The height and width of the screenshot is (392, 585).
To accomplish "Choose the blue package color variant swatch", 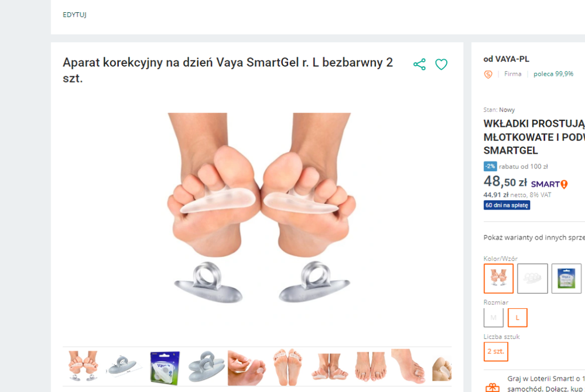I will [566, 278].
